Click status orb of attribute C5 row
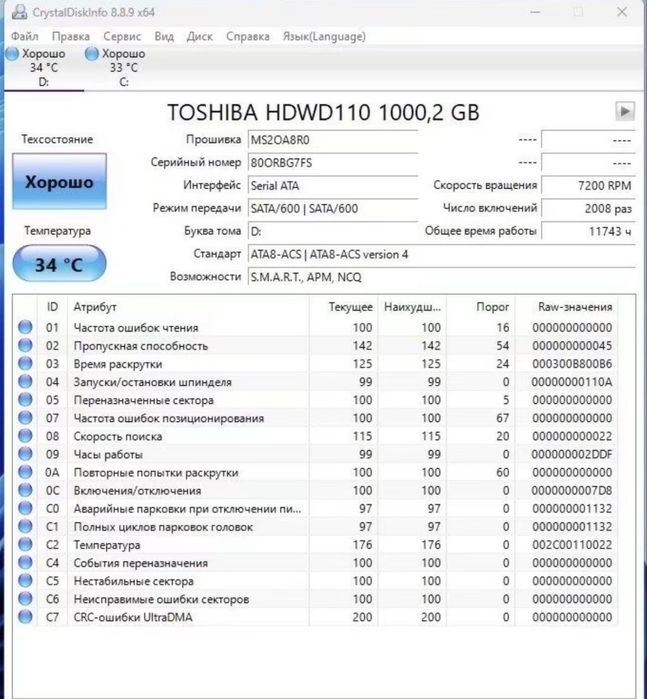Image resolution: width=647 pixels, height=699 pixels. [x=25, y=580]
